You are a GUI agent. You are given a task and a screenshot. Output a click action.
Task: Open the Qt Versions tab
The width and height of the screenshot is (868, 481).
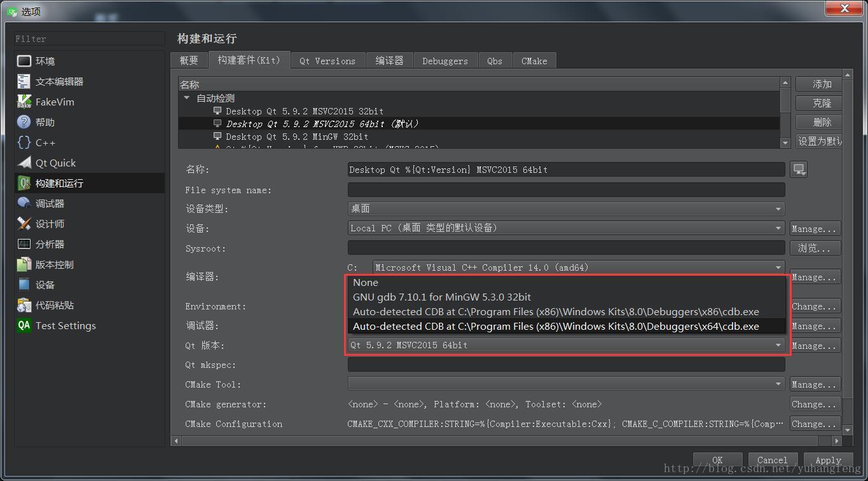(327, 60)
